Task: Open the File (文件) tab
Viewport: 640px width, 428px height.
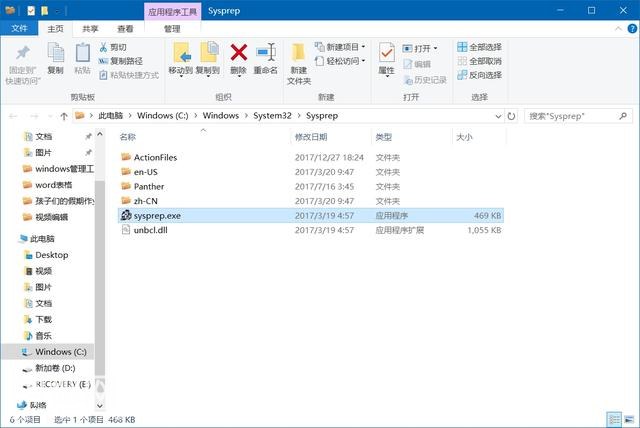Action: click(19, 29)
